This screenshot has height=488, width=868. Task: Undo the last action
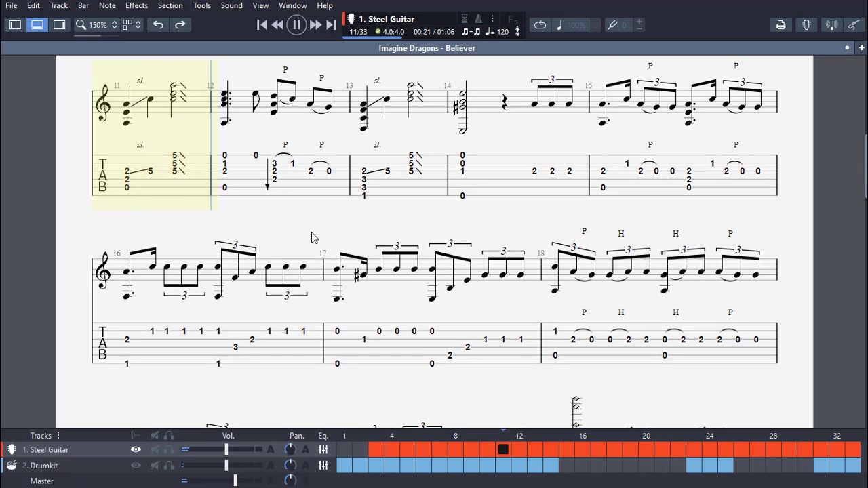(x=158, y=24)
